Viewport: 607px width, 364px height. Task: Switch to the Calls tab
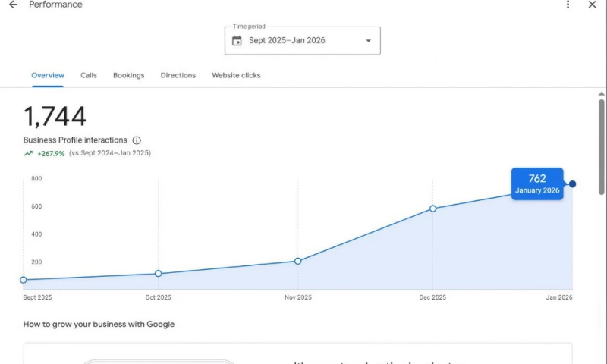click(89, 75)
